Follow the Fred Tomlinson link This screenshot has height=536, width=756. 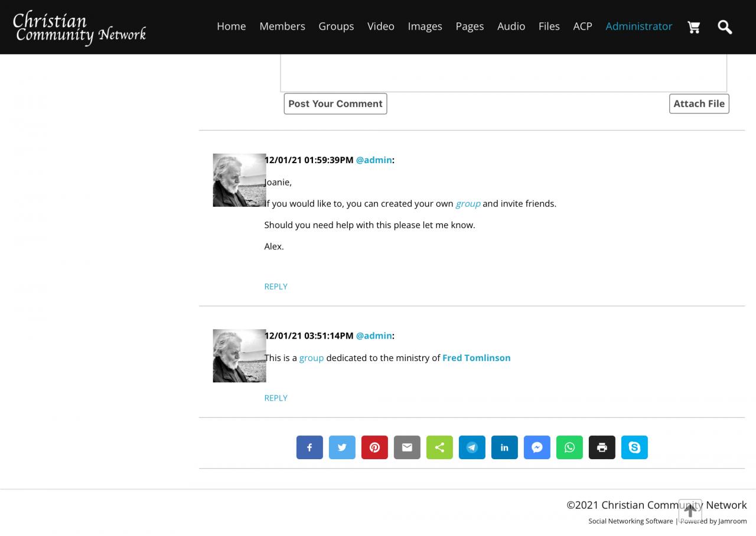coord(476,358)
